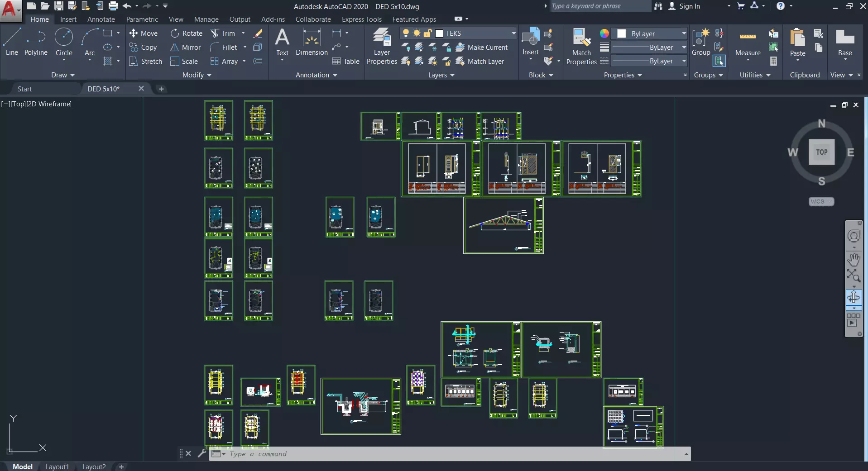
Task: Switch to the Layout1 tab
Action: point(57,466)
